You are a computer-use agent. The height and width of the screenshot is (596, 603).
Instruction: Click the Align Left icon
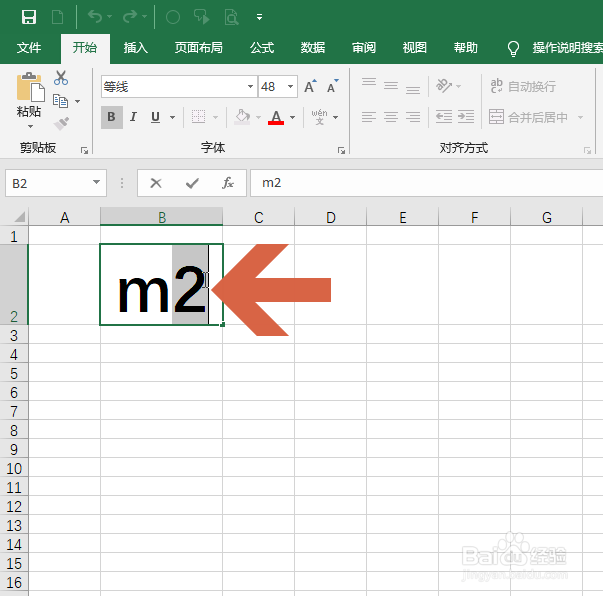[369, 117]
